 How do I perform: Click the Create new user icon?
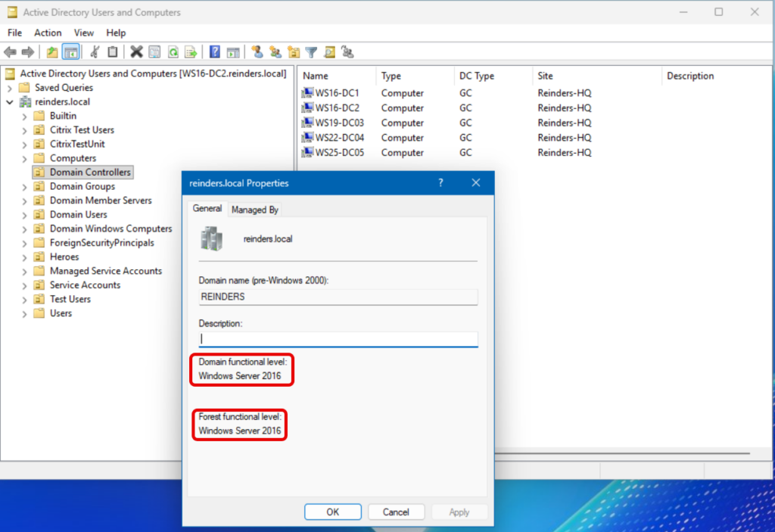point(257,52)
